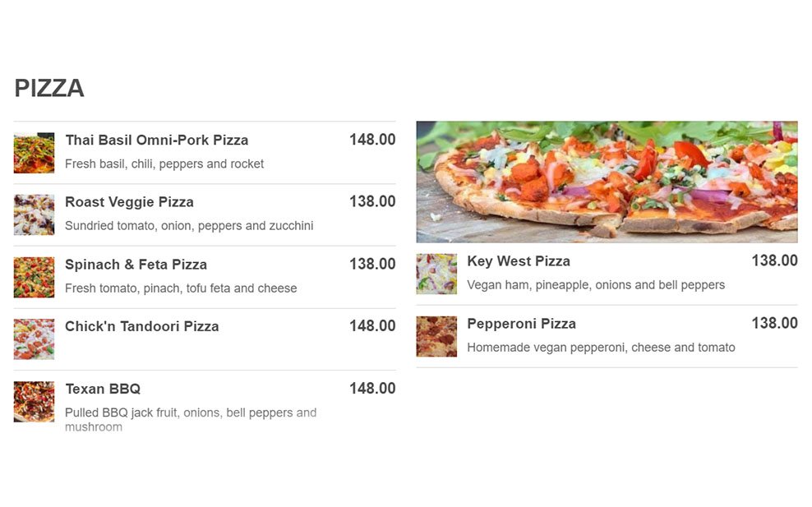This screenshot has width=812, height=507.
Task: Open the Chick'n Tandoori Pizza thumbnail
Action: pos(35,339)
